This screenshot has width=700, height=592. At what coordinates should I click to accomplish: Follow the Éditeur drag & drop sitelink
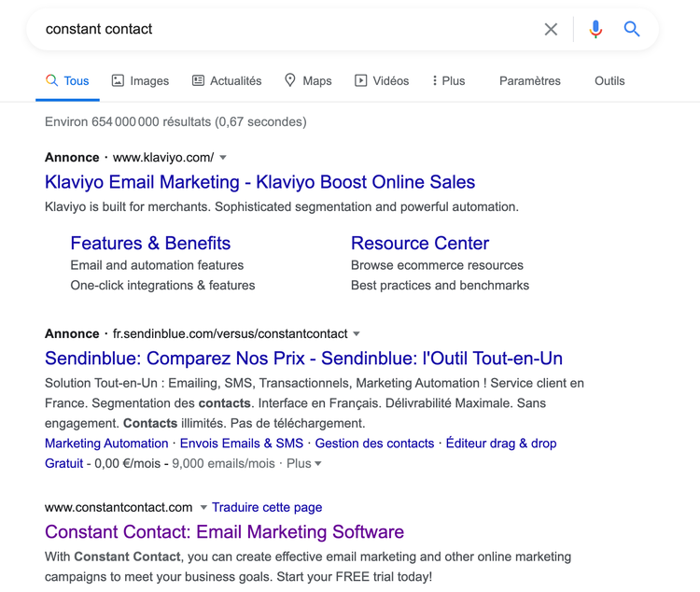[501, 444]
